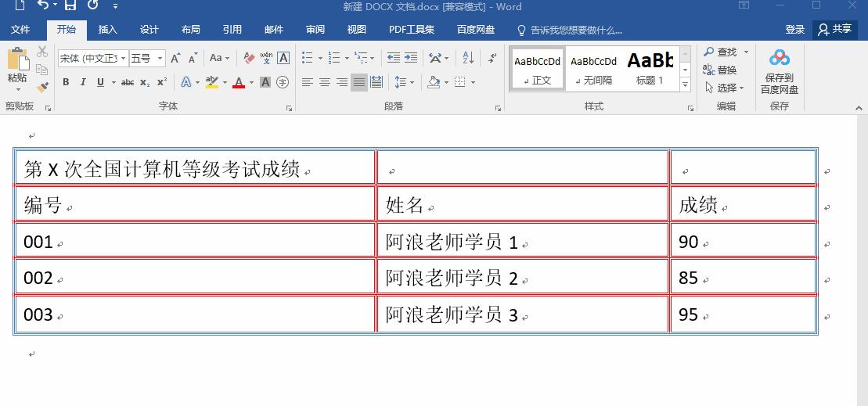This screenshot has width=868, height=406.
Task: Switch to the PDF工具集 tab
Action: coord(412,29)
